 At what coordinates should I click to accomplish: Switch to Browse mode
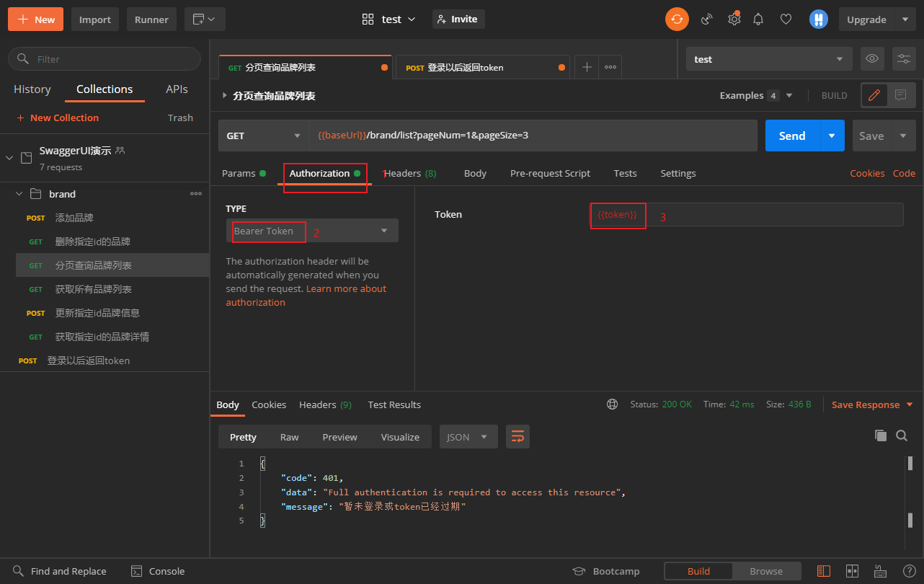(766, 571)
